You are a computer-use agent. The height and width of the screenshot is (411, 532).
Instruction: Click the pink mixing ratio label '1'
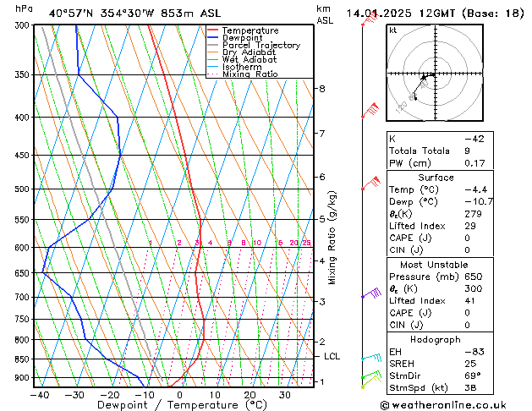(151, 243)
